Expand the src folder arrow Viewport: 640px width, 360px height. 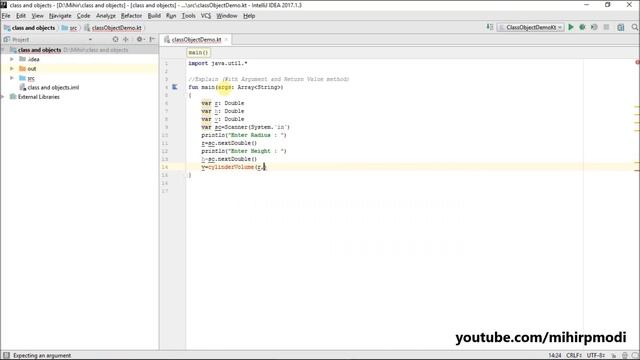pyautogui.click(x=12, y=78)
